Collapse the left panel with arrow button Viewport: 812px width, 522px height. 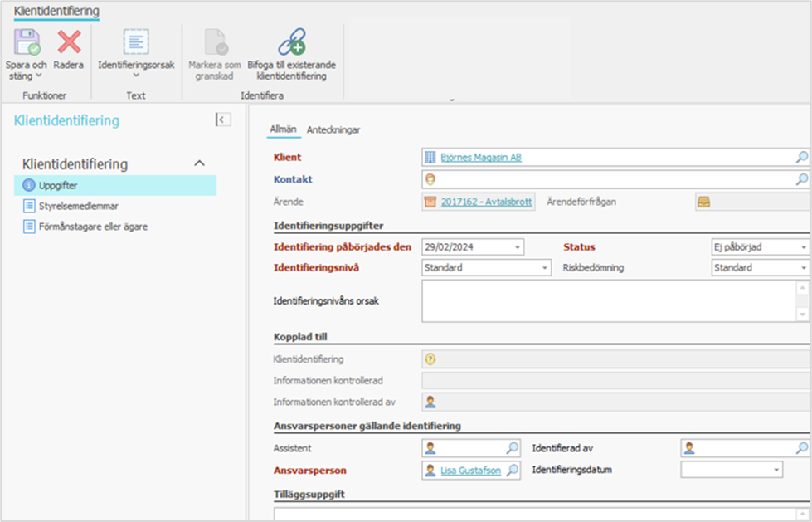[222, 120]
